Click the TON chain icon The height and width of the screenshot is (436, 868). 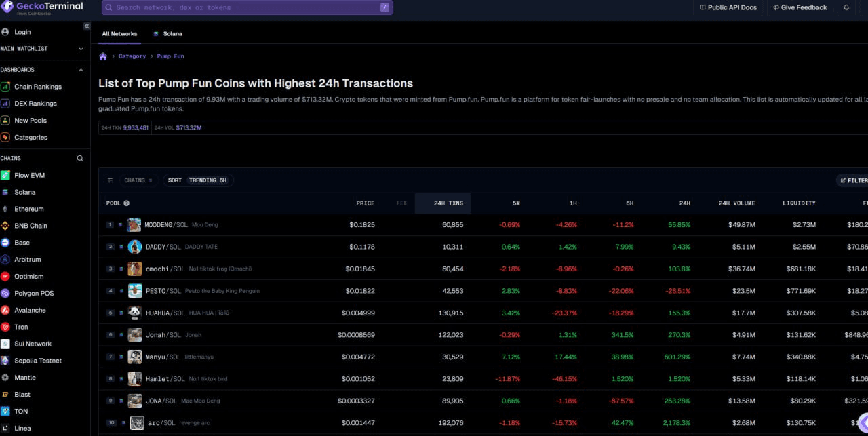(5, 411)
